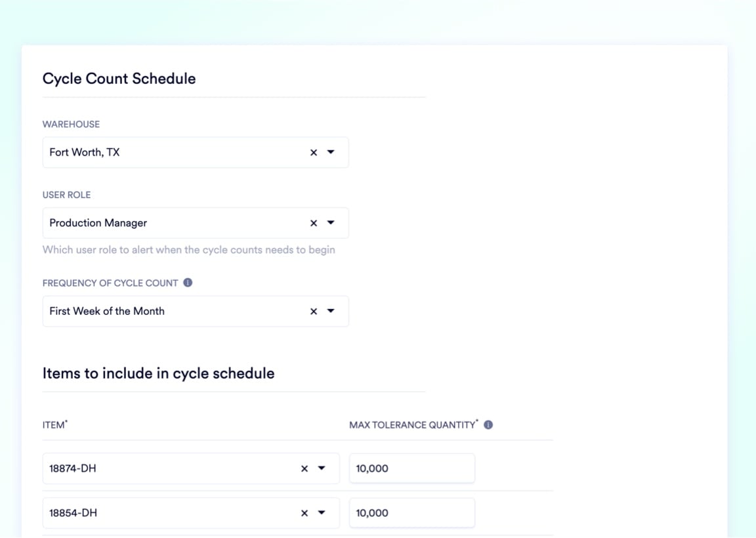Remove the 18854-DH item selection
Viewport: 756px width, 538px height.
[x=304, y=513]
